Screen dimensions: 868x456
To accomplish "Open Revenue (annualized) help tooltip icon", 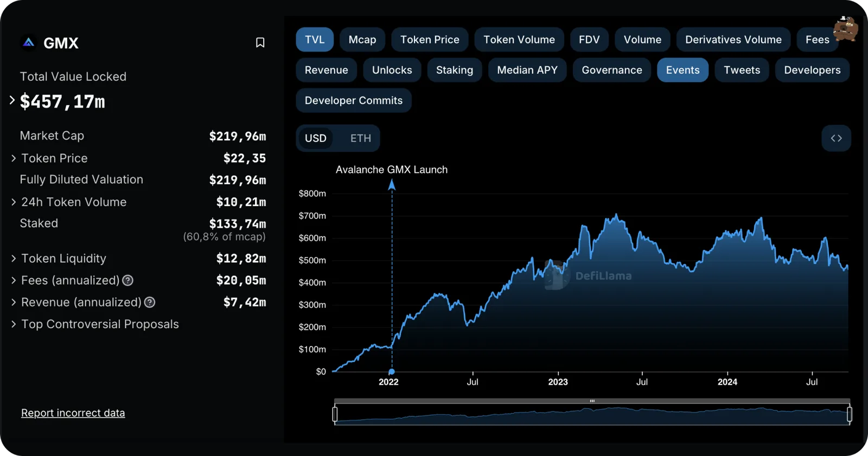I will pyautogui.click(x=150, y=303).
